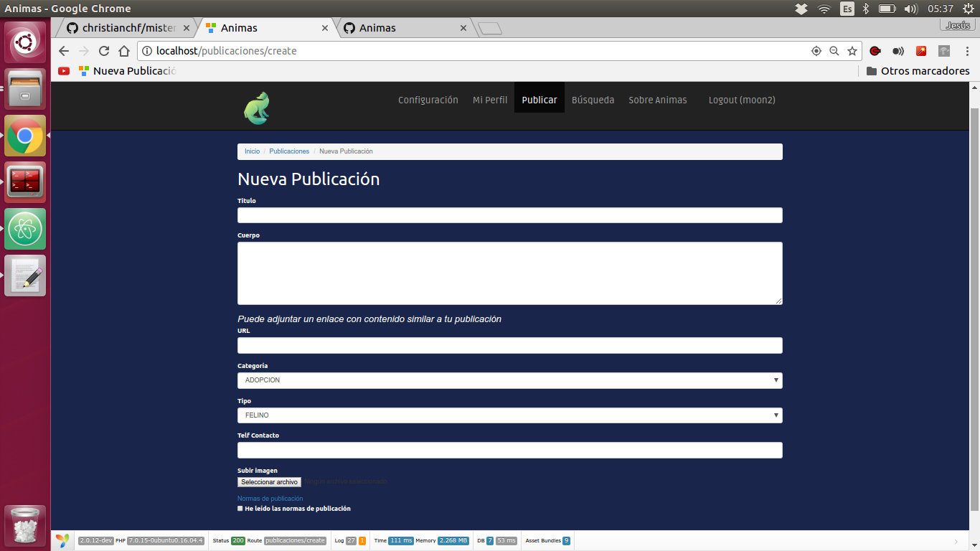This screenshot has width=980, height=551.
Task: Click Logout (moon2)
Action: [742, 100]
